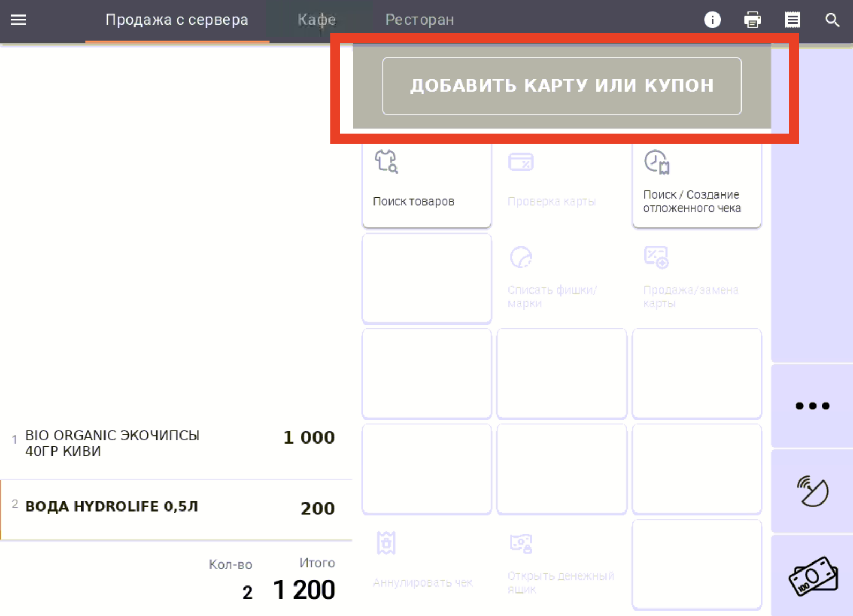The height and width of the screenshot is (616, 853).
Task: Open the three dots more options
Action: pos(812,406)
